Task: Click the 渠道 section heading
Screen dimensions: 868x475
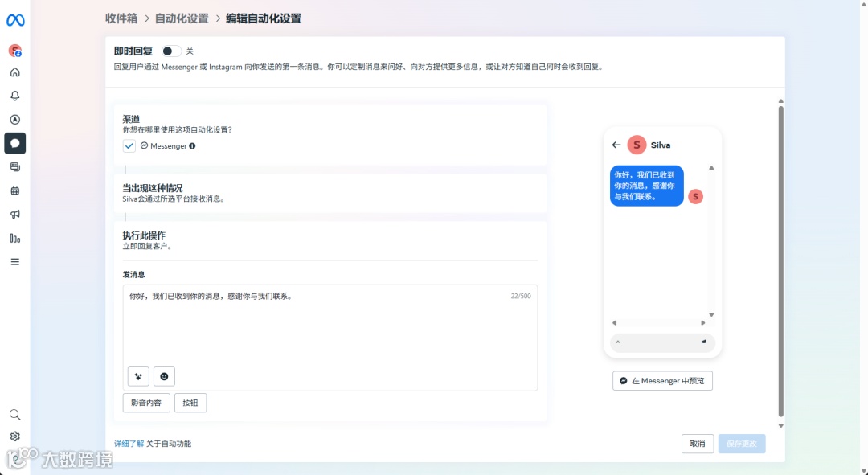Action: pyautogui.click(x=131, y=119)
